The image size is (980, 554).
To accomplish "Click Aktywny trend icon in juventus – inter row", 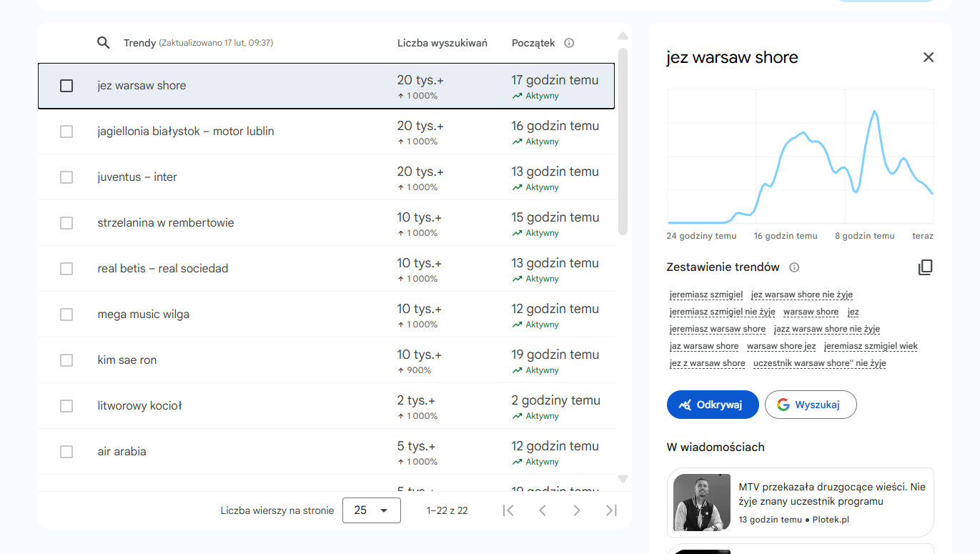I will [517, 187].
